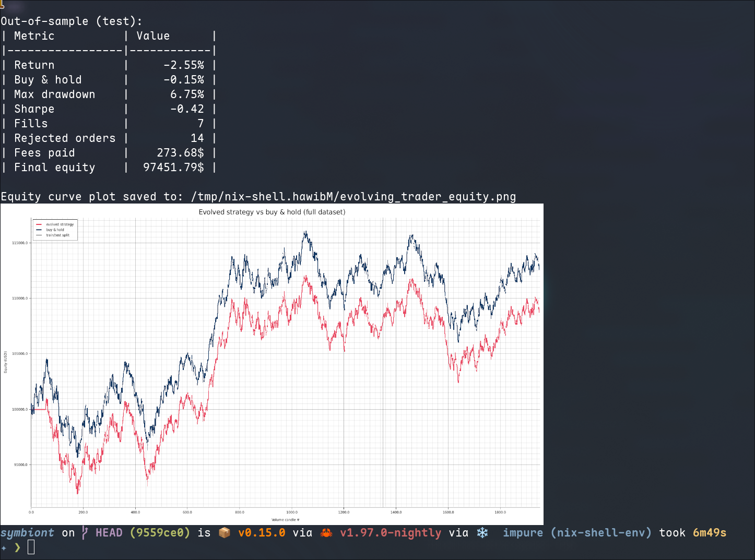Click the 'Fees paid' row label
This screenshot has width=755, height=560.
pyautogui.click(x=44, y=153)
